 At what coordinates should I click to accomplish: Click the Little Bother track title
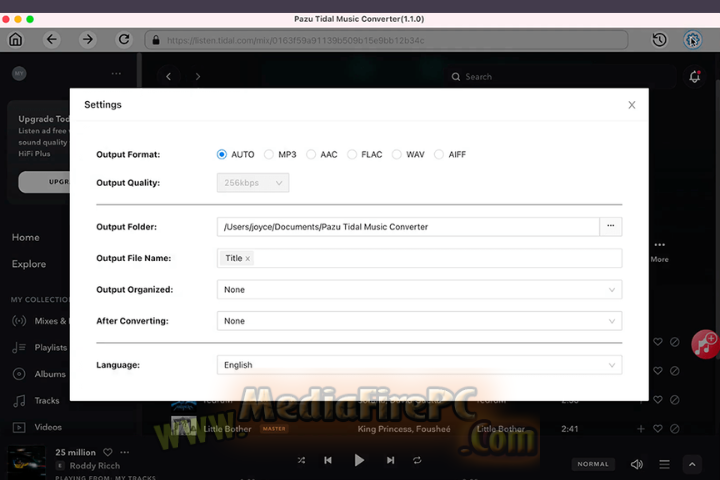227,429
